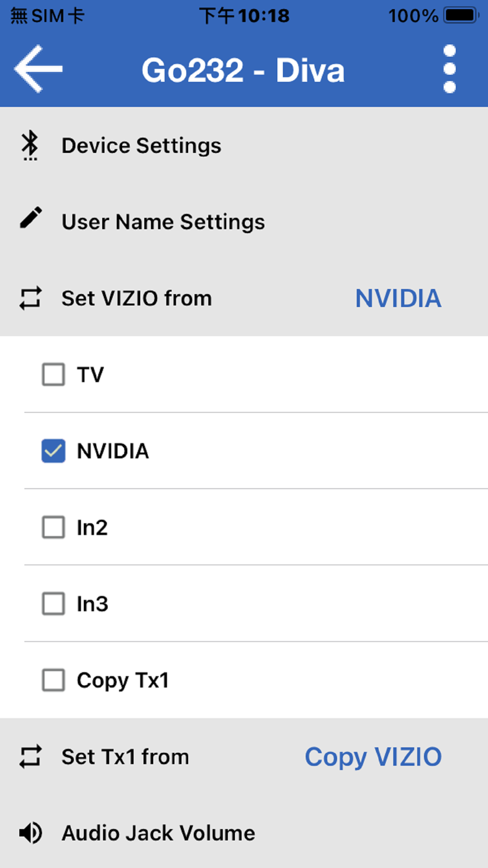The height and width of the screenshot is (868, 488).
Task: Tap the Bluetooth icon beside Device Settings
Action: point(30,145)
